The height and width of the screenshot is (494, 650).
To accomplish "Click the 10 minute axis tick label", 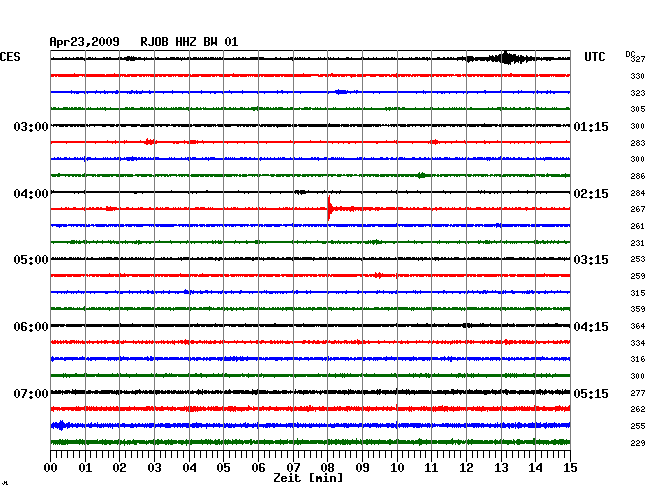I will 397,467.
